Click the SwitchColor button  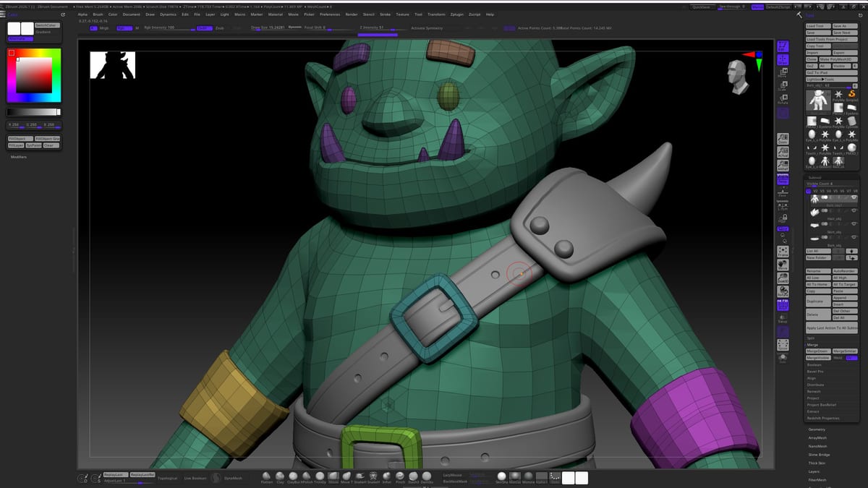click(x=48, y=25)
